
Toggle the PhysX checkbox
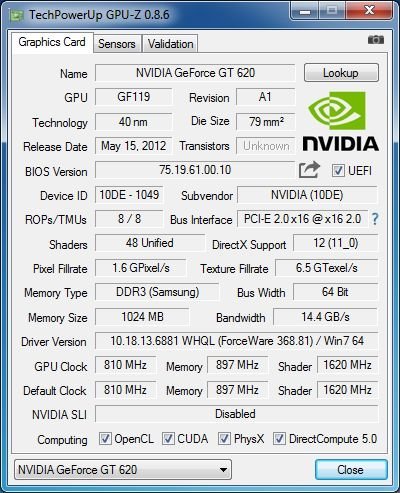click(x=224, y=438)
